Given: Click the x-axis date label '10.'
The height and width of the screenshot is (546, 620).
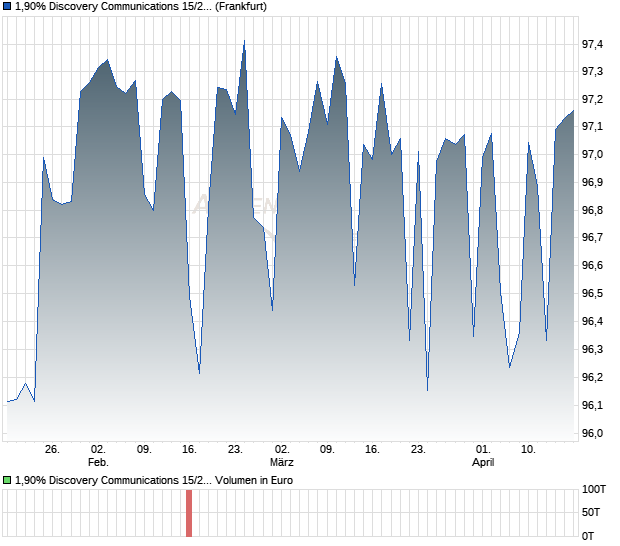Looking at the screenshot, I should point(528,450).
